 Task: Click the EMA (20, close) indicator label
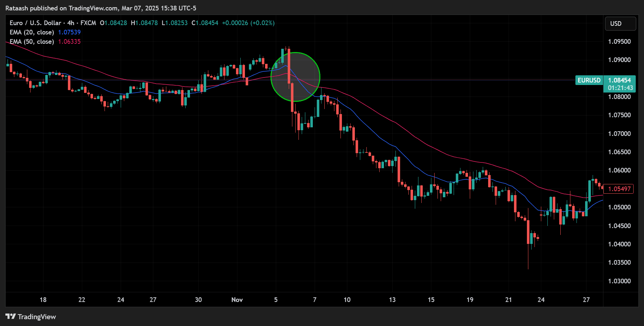coord(32,32)
